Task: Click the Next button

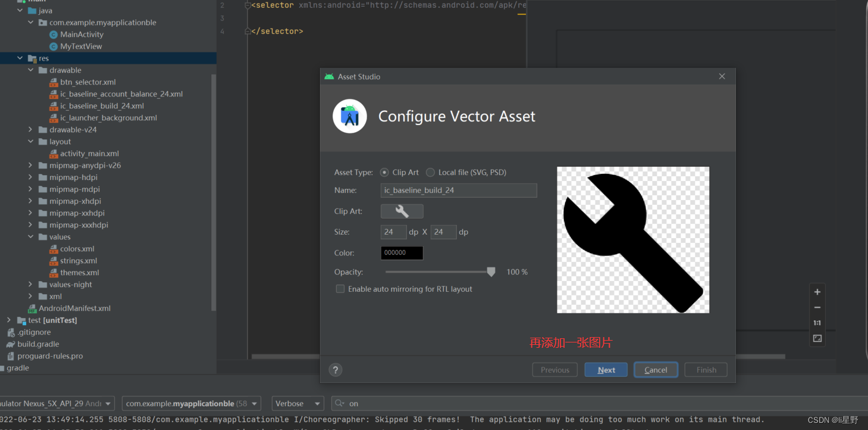Action: (x=606, y=370)
